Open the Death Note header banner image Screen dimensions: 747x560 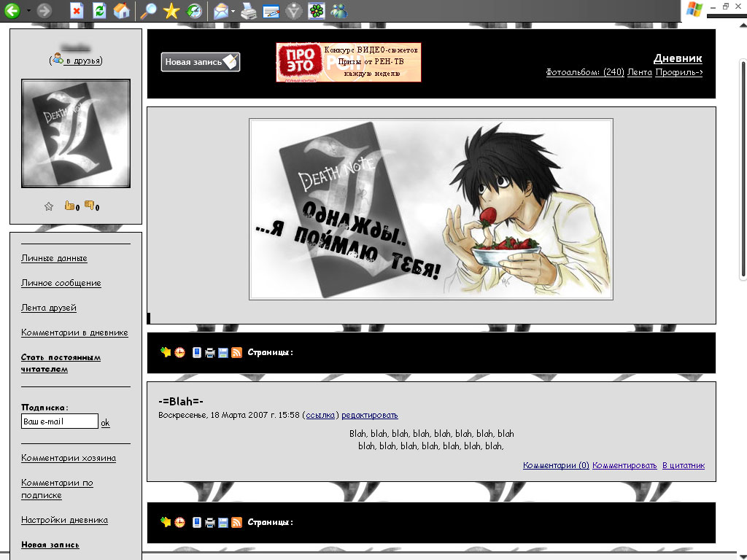[431, 209]
